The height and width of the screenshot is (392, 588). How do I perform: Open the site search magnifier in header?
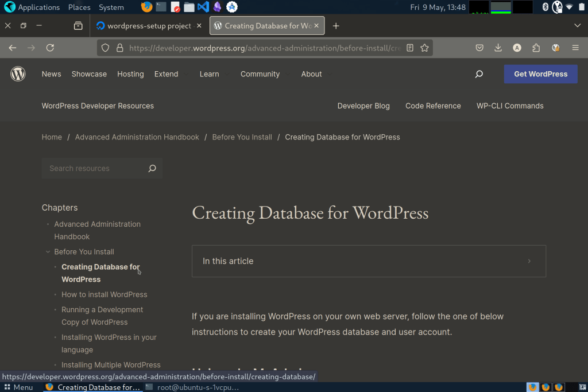tap(479, 74)
